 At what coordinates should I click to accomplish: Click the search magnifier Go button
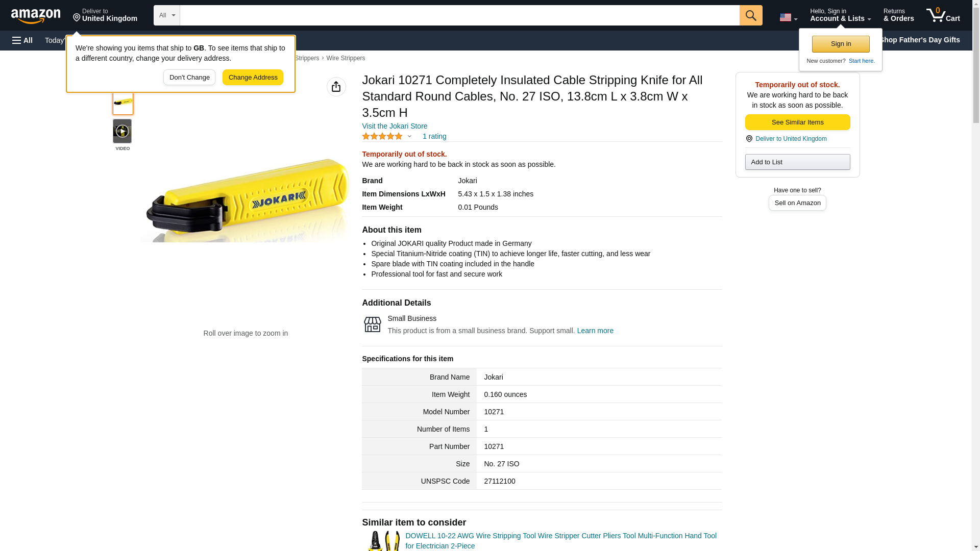(x=750, y=15)
